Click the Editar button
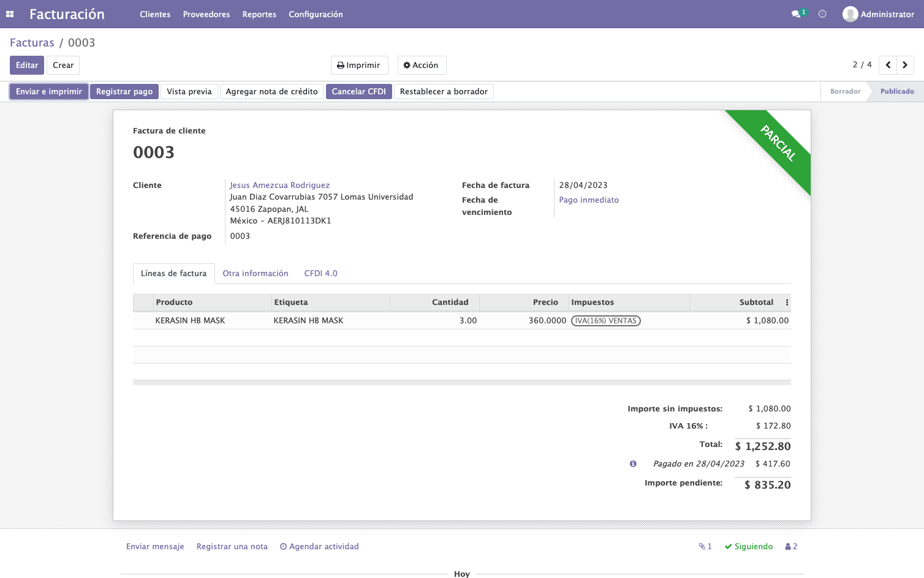Image resolution: width=924 pixels, height=578 pixels. (x=27, y=66)
